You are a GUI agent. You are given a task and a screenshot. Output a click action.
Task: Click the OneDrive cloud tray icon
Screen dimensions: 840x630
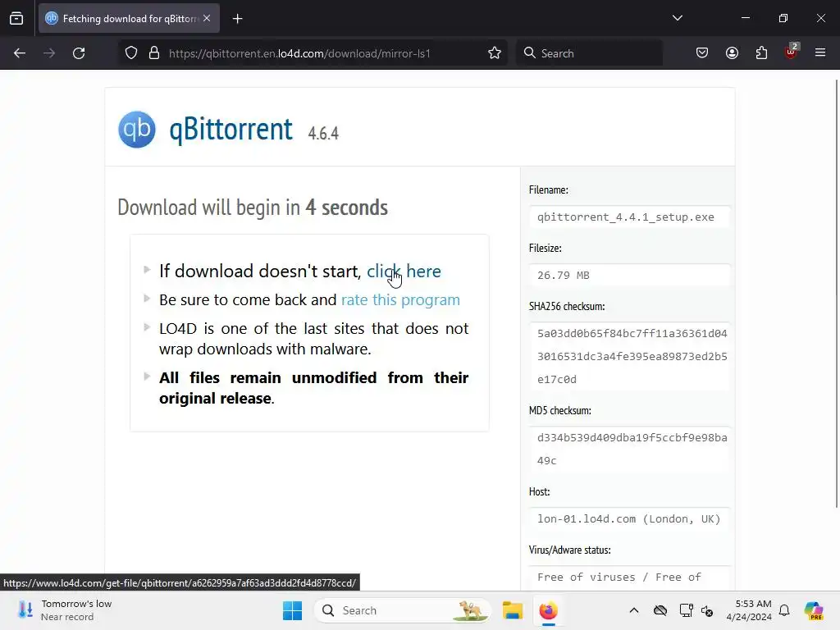tap(660, 610)
